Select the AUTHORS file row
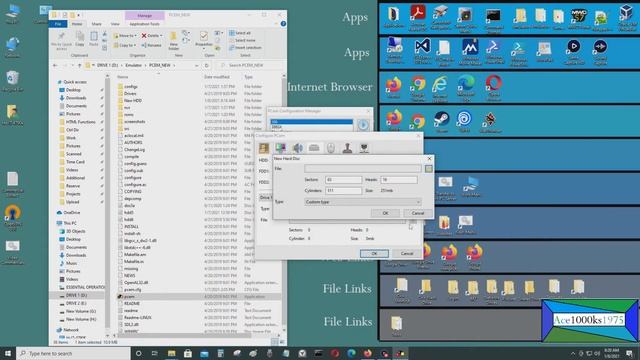This screenshot has height=360, width=640. [199, 142]
